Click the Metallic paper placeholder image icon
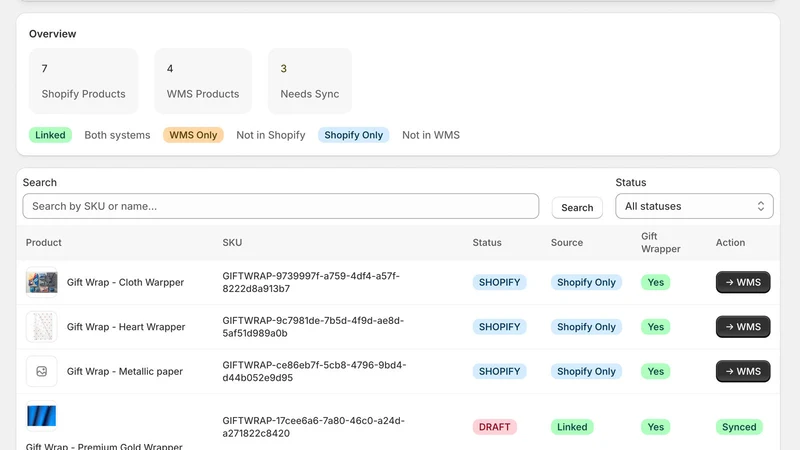The height and width of the screenshot is (450, 800). [x=42, y=371]
